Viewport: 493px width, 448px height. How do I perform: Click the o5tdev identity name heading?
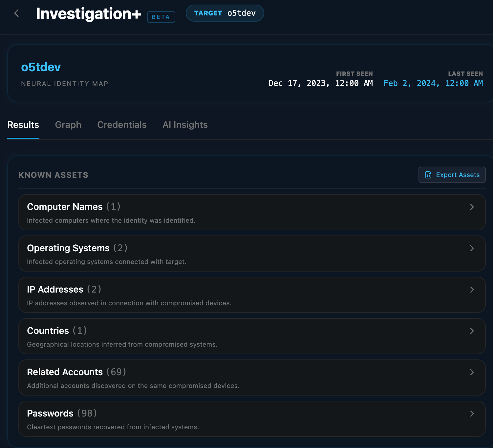pyautogui.click(x=41, y=67)
